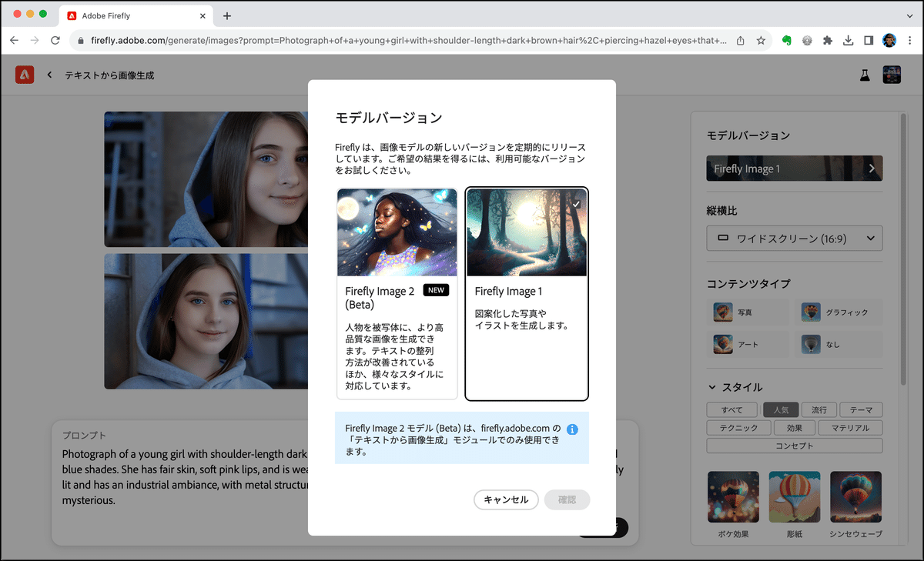Open Firefly Image 1 model version selector
The image size is (924, 561).
click(x=795, y=169)
